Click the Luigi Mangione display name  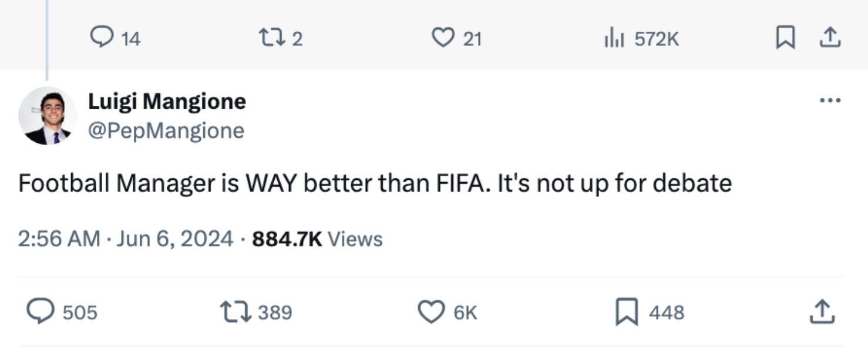167,102
